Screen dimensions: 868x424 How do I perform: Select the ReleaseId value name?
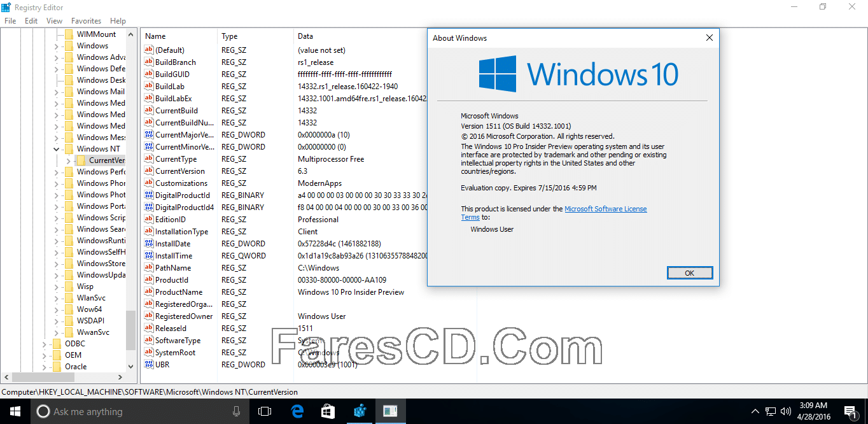point(171,329)
